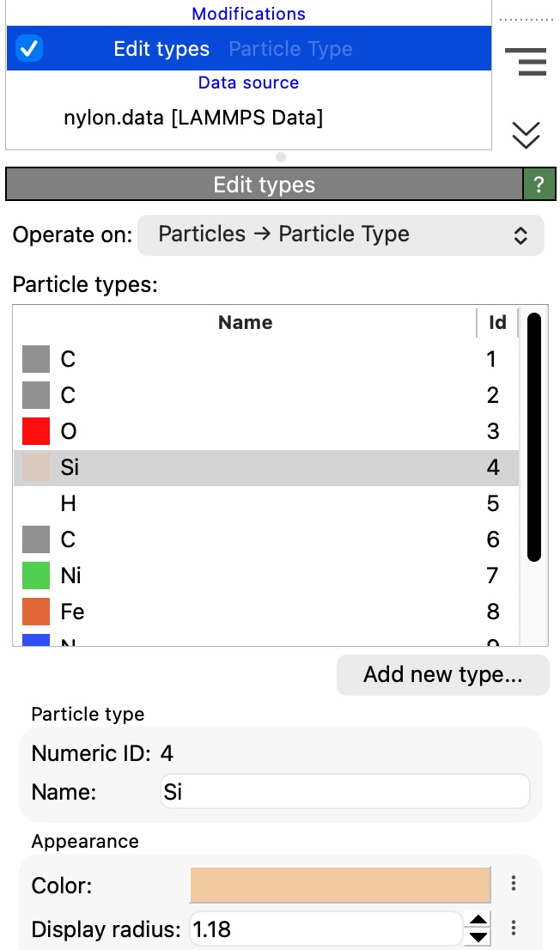Click the Si appearance color swatch
This screenshot has width=560, height=950.
tap(340, 884)
